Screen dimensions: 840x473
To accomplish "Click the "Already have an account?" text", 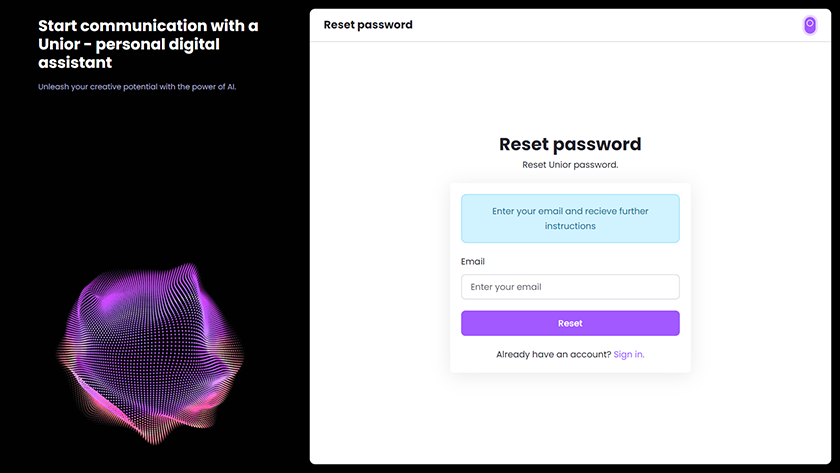I will (553, 355).
